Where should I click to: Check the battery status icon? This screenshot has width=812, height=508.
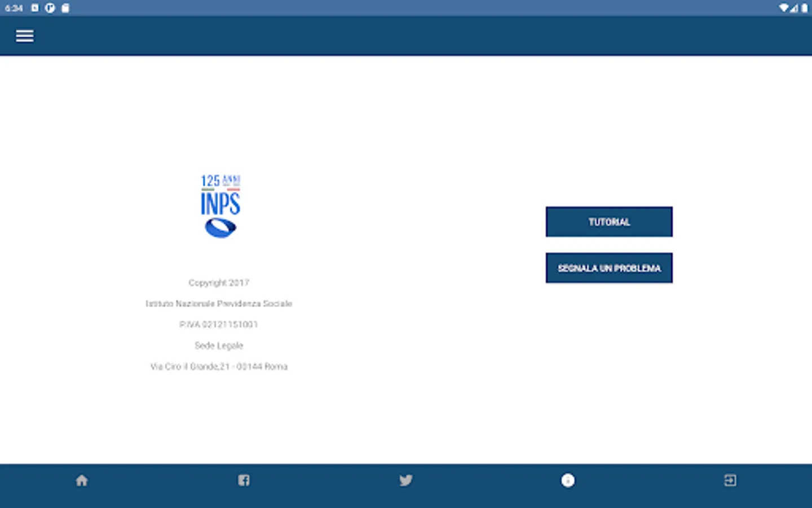pyautogui.click(x=805, y=8)
